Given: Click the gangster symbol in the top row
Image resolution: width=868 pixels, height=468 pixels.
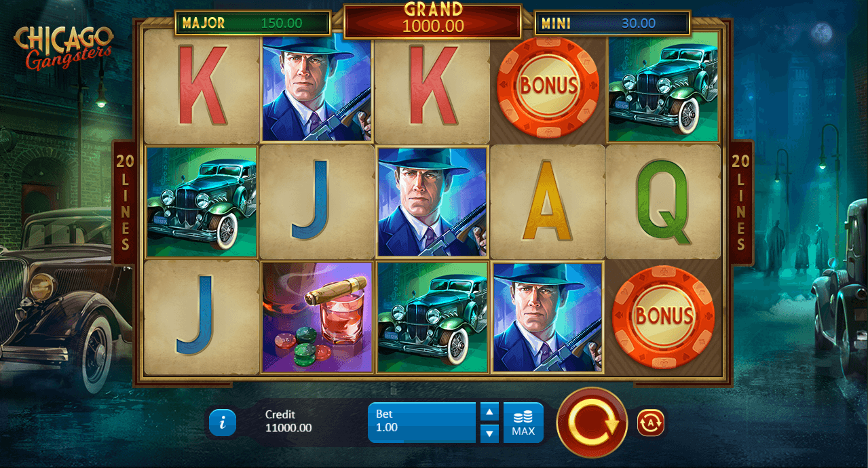Looking at the screenshot, I should pyautogui.click(x=317, y=87).
